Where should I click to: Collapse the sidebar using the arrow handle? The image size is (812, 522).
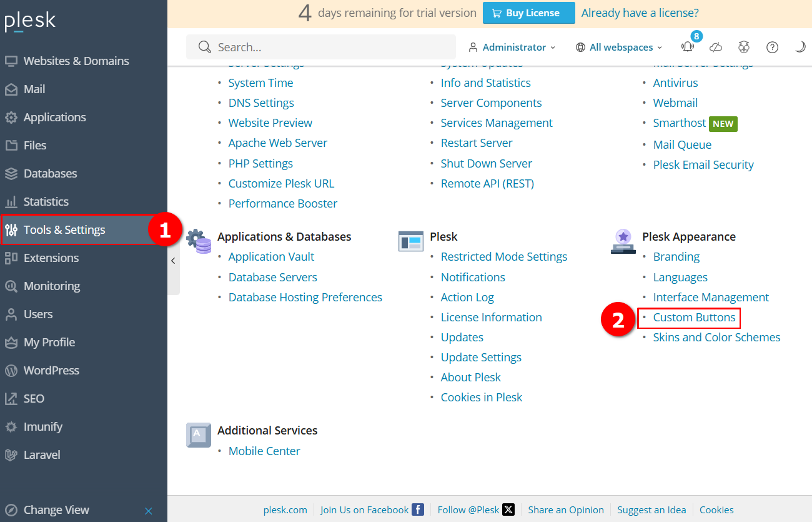point(174,261)
